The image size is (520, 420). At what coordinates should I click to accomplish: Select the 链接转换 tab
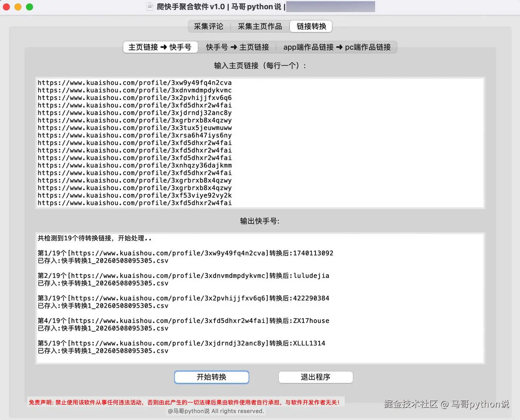point(311,26)
